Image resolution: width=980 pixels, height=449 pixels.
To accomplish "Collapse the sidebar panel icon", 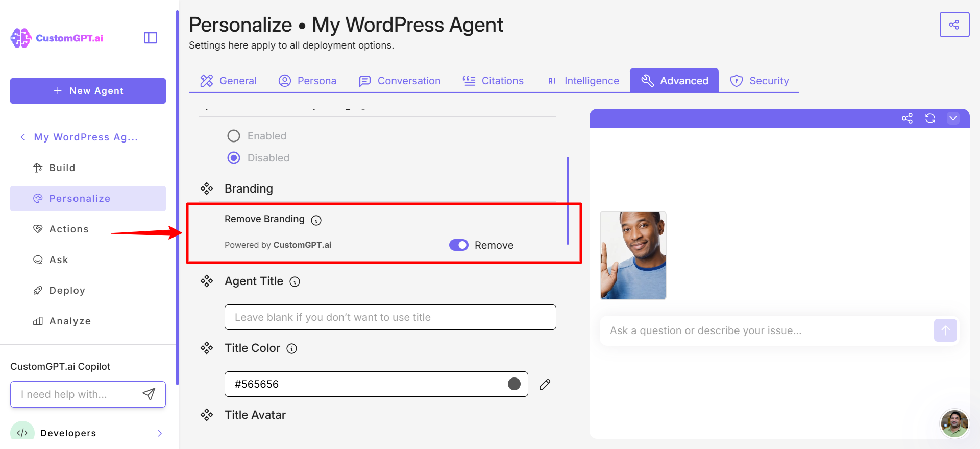I will click(151, 38).
